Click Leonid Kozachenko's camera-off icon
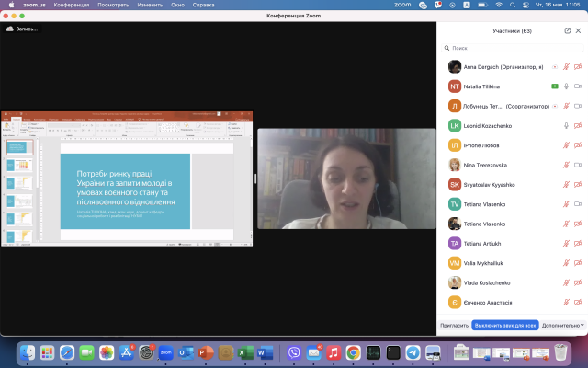 point(578,126)
